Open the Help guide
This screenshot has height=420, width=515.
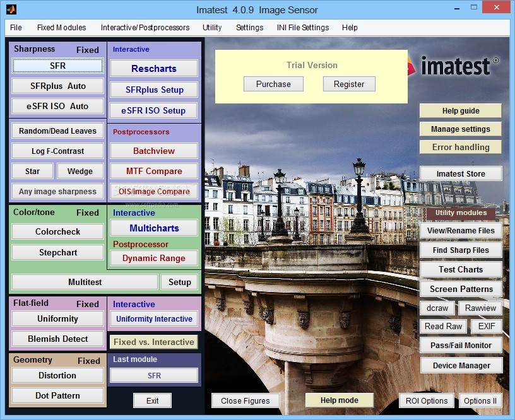[x=461, y=111]
